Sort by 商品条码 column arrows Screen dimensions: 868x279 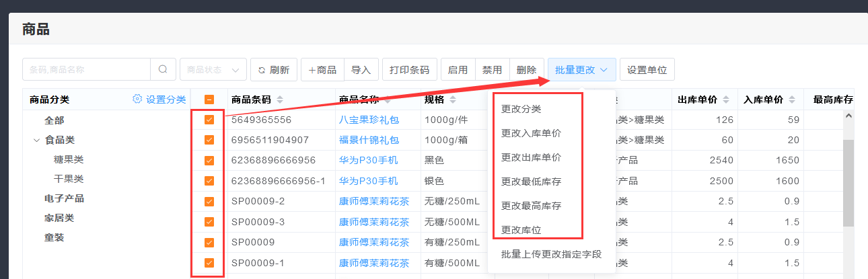[280, 99]
